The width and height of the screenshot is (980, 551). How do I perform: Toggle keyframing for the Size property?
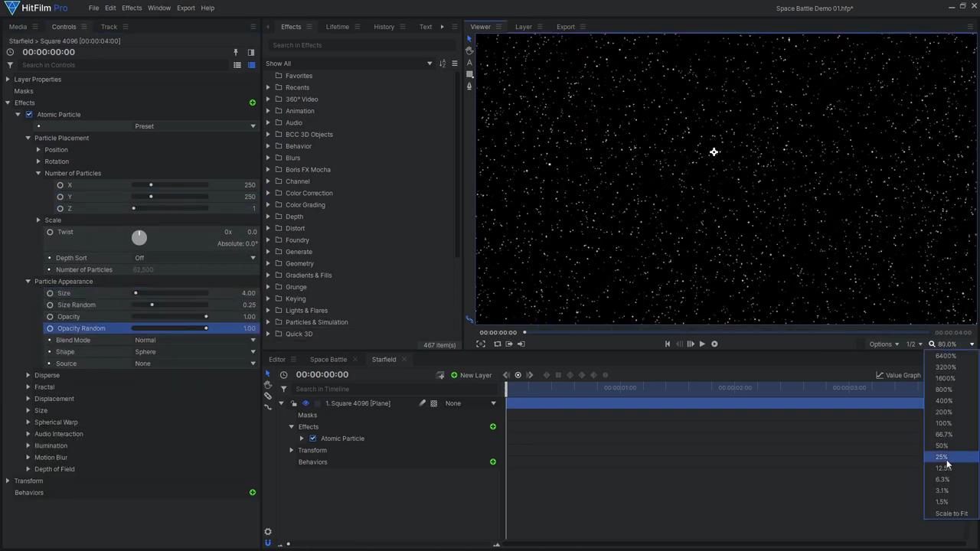[51, 293]
